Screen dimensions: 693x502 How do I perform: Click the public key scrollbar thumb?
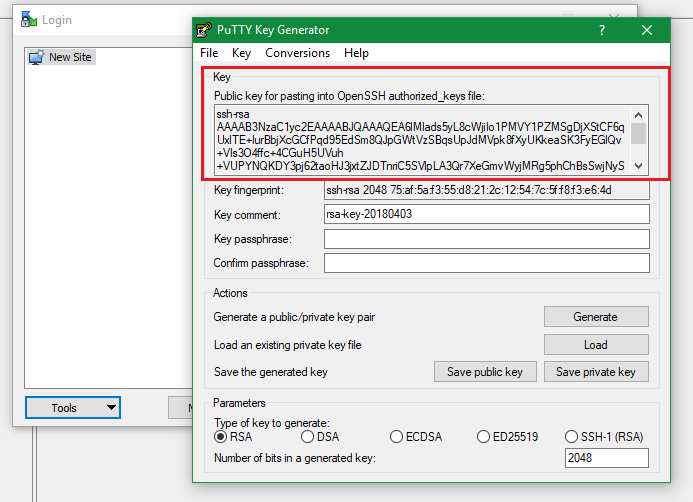point(638,133)
